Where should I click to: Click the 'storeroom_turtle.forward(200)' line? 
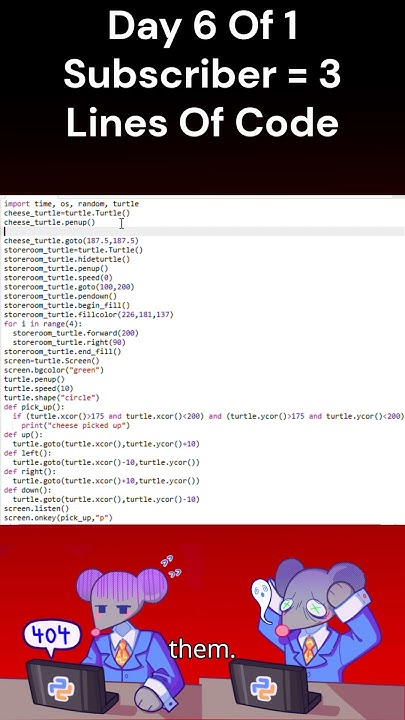[76, 333]
